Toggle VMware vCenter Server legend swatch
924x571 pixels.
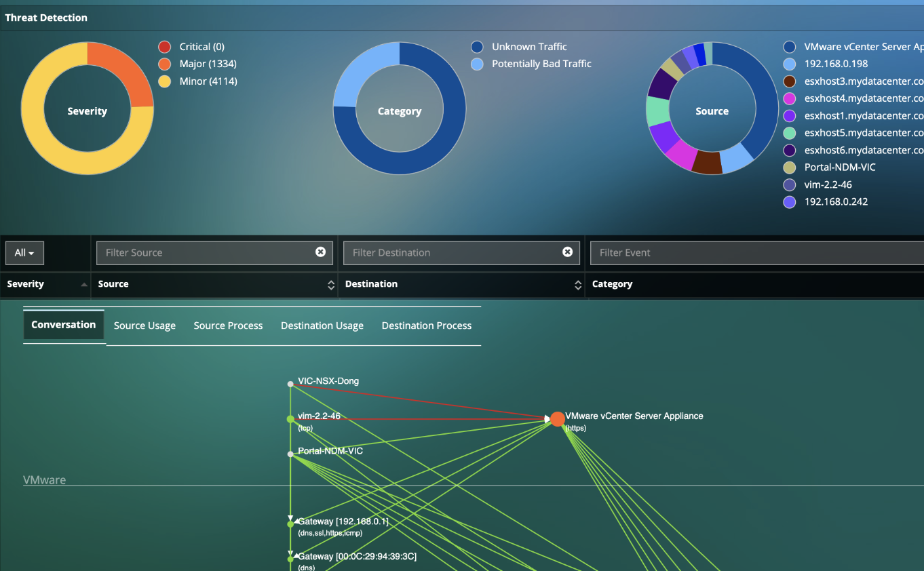[x=789, y=47]
